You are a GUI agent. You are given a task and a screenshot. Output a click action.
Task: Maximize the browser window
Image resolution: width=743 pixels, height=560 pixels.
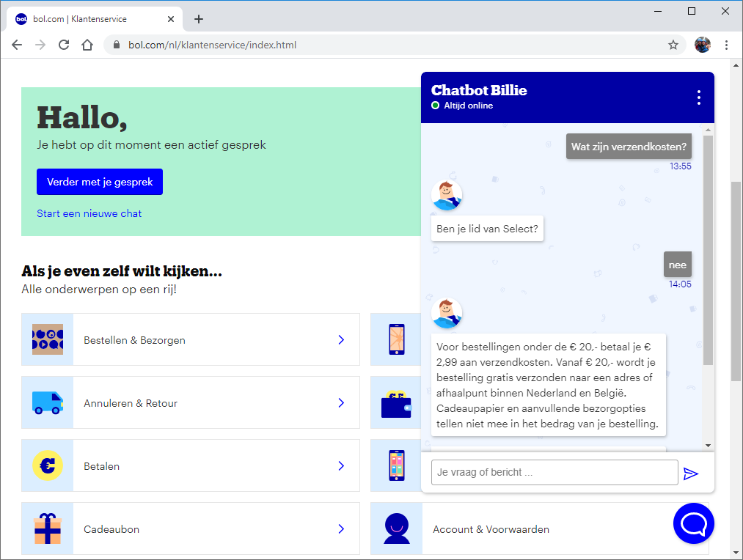[692, 11]
